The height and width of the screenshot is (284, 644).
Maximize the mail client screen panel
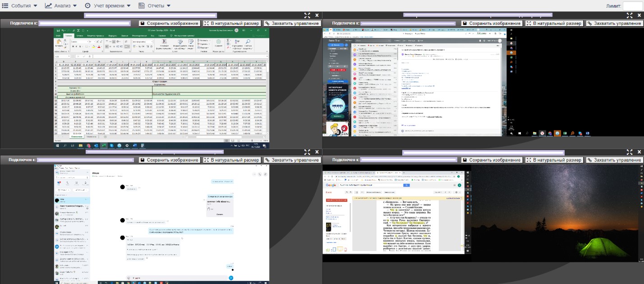(x=629, y=15)
